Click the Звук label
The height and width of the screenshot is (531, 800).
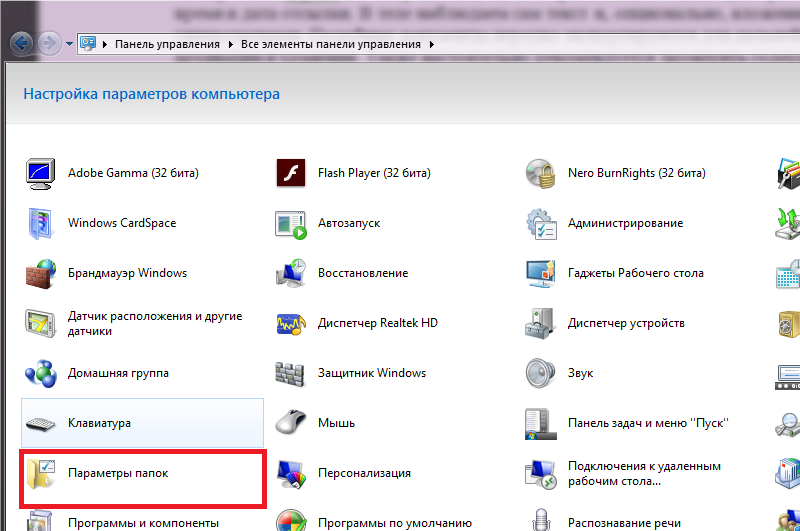581,373
